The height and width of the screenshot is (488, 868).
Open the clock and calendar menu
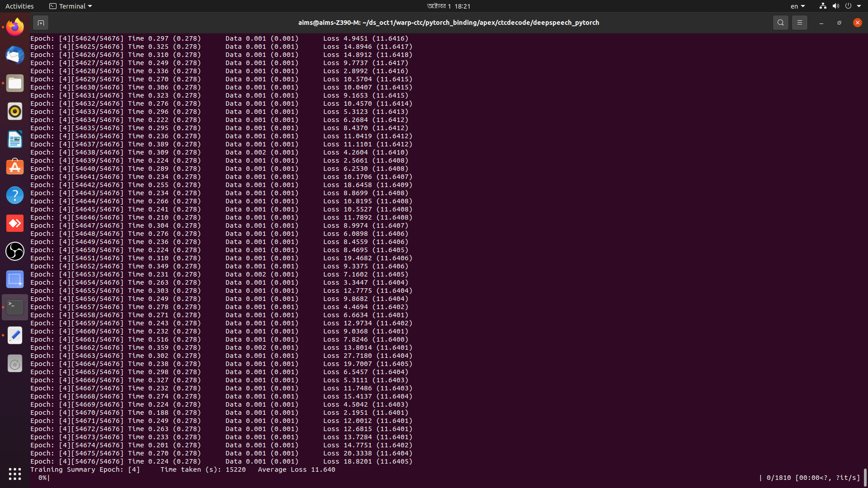click(448, 6)
